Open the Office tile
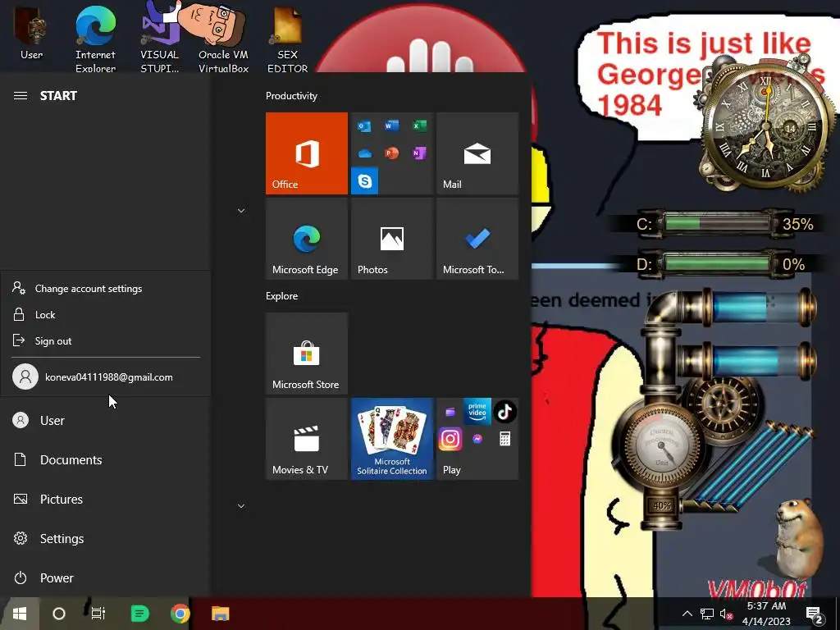This screenshot has height=630, width=840. (307, 153)
